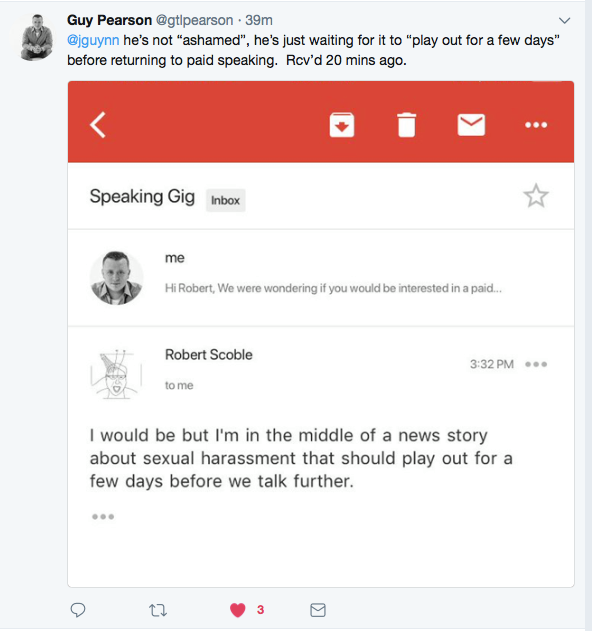Open the three-dot menu in the red toolbar
This screenshot has height=631, width=592.
[x=536, y=125]
